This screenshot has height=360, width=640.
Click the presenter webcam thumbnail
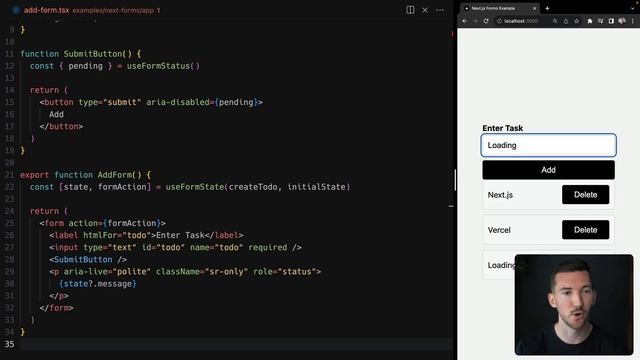(573, 304)
